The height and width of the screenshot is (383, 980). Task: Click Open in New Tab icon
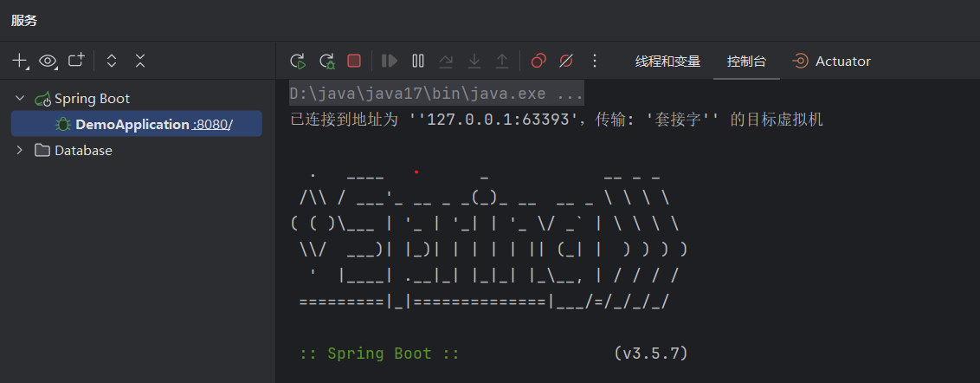(76, 60)
